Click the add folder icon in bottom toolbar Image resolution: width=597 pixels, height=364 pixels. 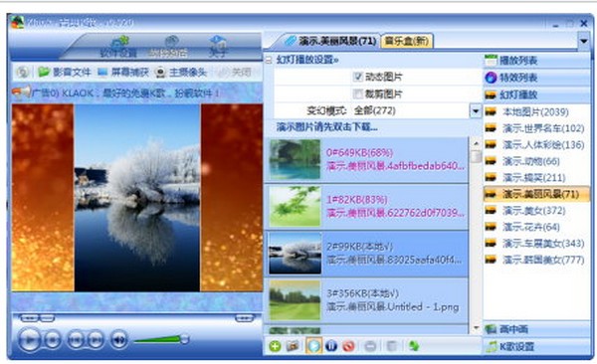(x=293, y=346)
